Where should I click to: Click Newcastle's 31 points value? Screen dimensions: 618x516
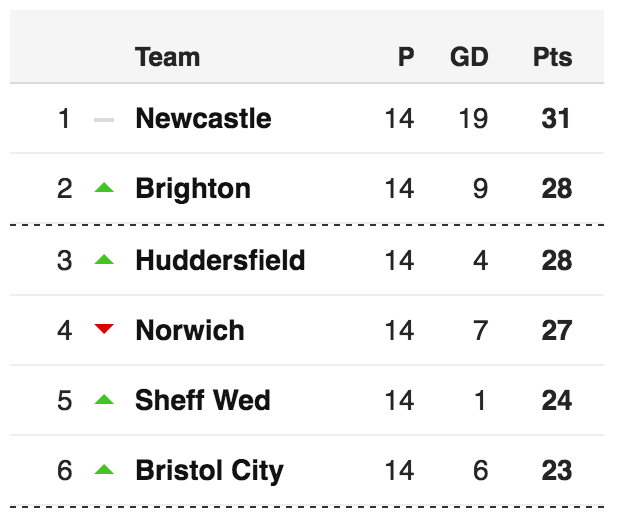click(556, 118)
